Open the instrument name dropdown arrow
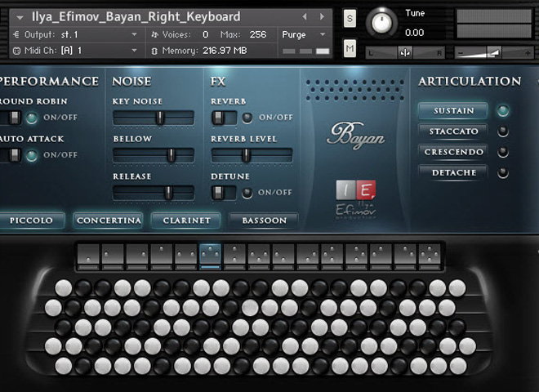Image resolution: width=539 pixels, height=392 pixels. click(20, 17)
